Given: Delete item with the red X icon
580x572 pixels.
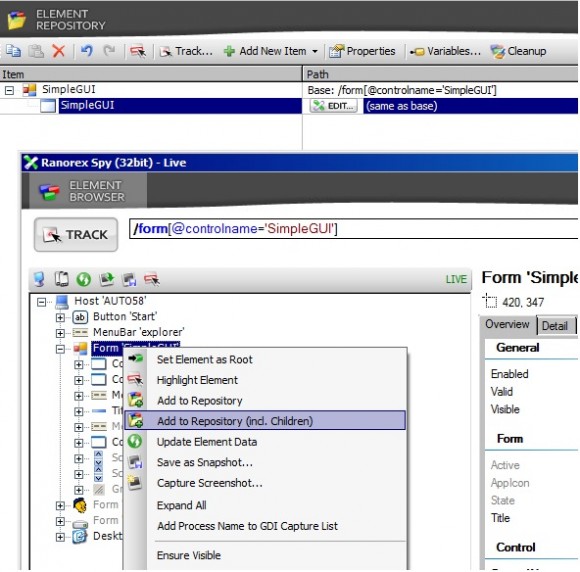Looking at the screenshot, I should tap(58, 51).
